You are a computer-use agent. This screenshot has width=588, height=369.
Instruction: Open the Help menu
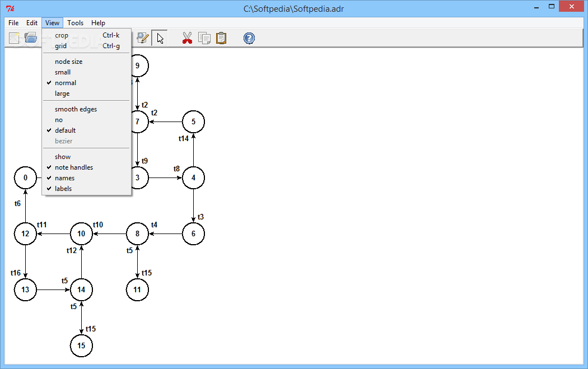(x=98, y=23)
